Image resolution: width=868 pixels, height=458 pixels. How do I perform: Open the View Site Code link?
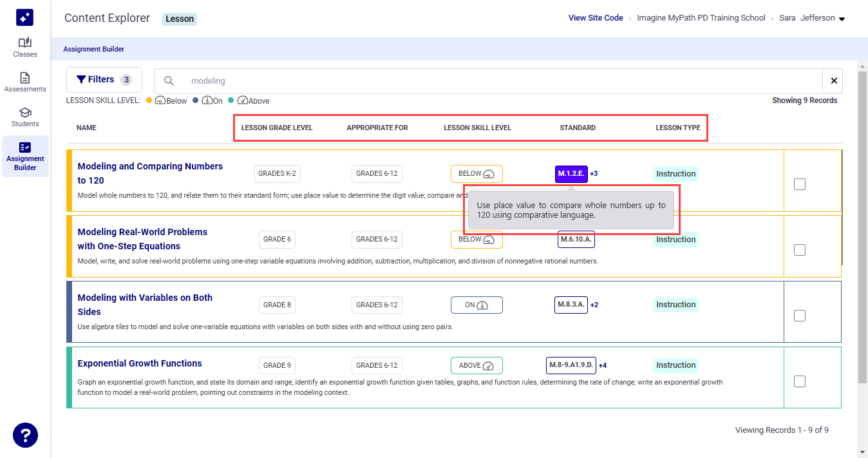click(595, 17)
